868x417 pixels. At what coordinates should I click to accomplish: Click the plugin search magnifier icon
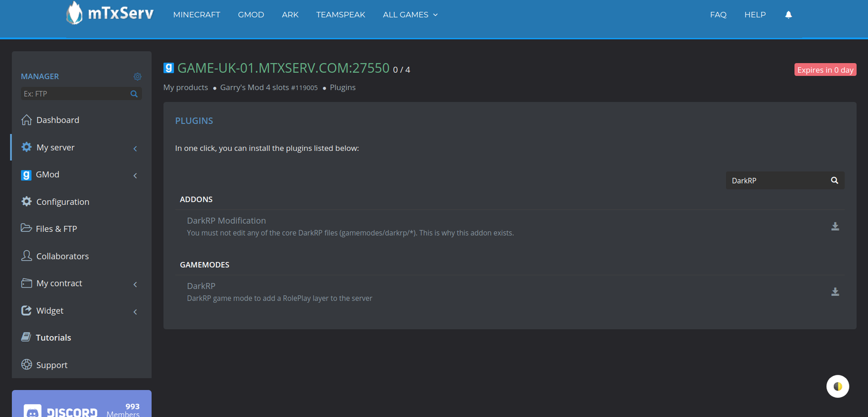click(x=834, y=180)
